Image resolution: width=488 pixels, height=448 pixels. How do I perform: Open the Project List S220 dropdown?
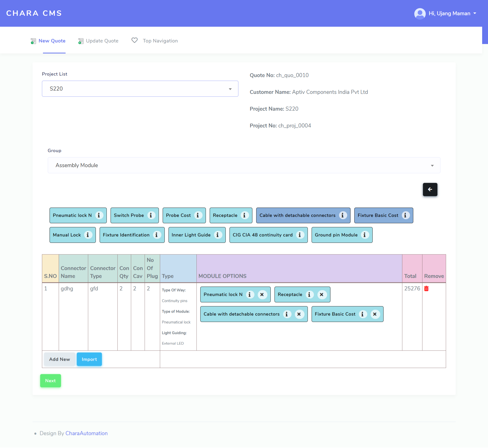coord(140,89)
